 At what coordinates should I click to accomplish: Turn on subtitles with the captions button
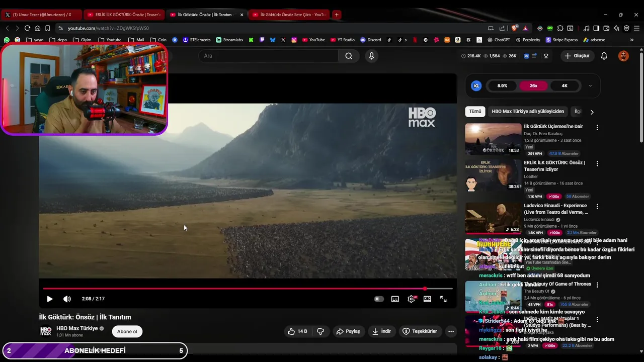[x=395, y=299]
